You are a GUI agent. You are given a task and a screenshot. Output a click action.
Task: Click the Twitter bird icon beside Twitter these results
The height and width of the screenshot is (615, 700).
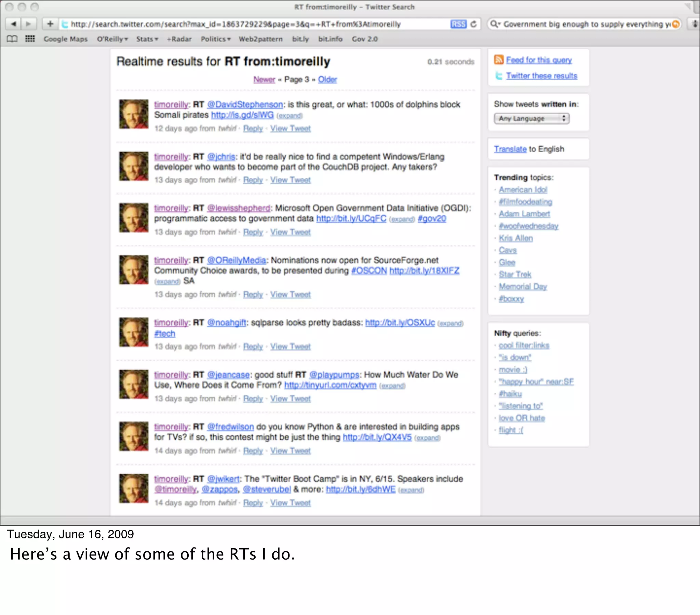coord(499,75)
